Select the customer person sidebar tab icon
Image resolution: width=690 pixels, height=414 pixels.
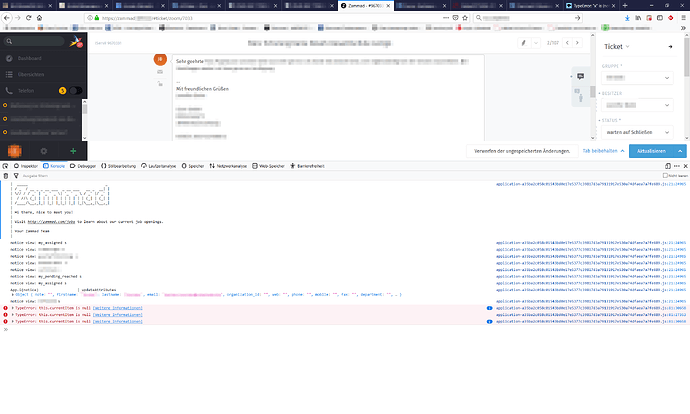click(580, 98)
